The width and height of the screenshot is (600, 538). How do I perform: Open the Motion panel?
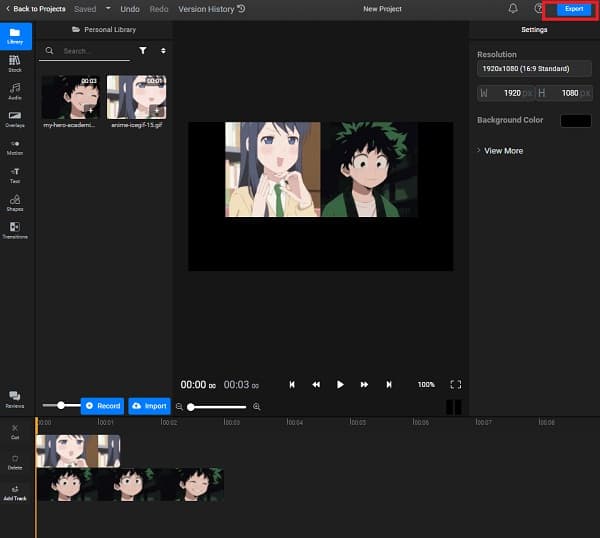click(x=15, y=147)
